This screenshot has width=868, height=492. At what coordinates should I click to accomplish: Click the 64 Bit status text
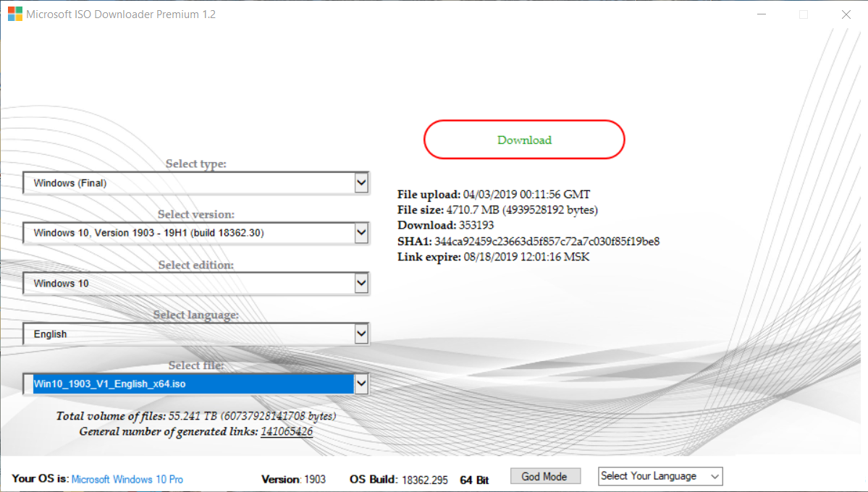click(474, 480)
